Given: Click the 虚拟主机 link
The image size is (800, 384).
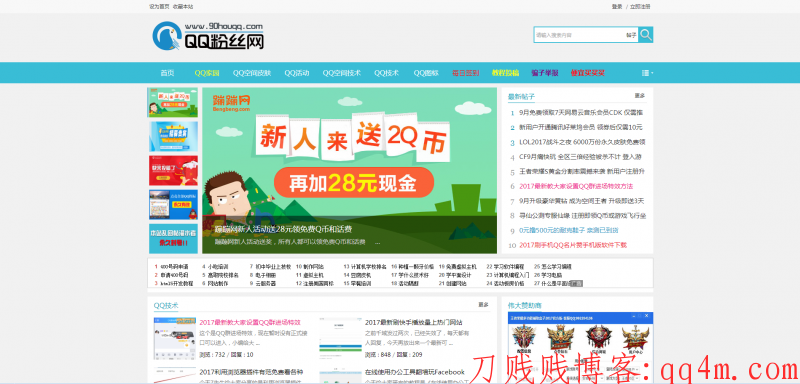Looking at the screenshot, I should click(313, 275).
